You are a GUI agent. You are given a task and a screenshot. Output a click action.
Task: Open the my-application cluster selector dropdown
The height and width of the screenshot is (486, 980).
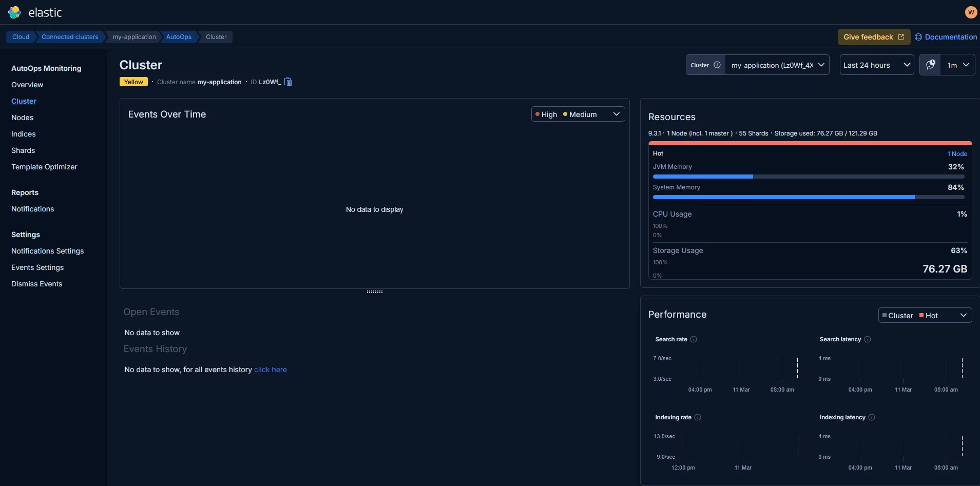[x=777, y=65]
